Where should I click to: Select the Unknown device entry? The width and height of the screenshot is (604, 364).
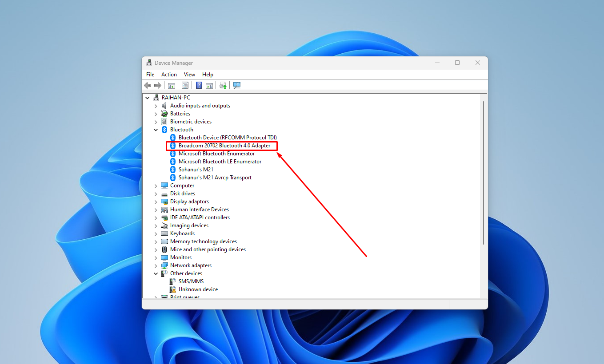[198, 289]
